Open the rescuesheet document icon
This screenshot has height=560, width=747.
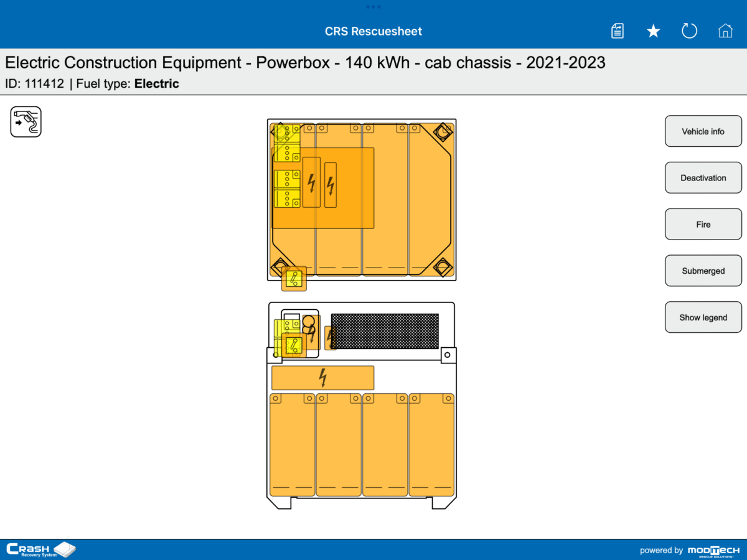pyautogui.click(x=617, y=30)
